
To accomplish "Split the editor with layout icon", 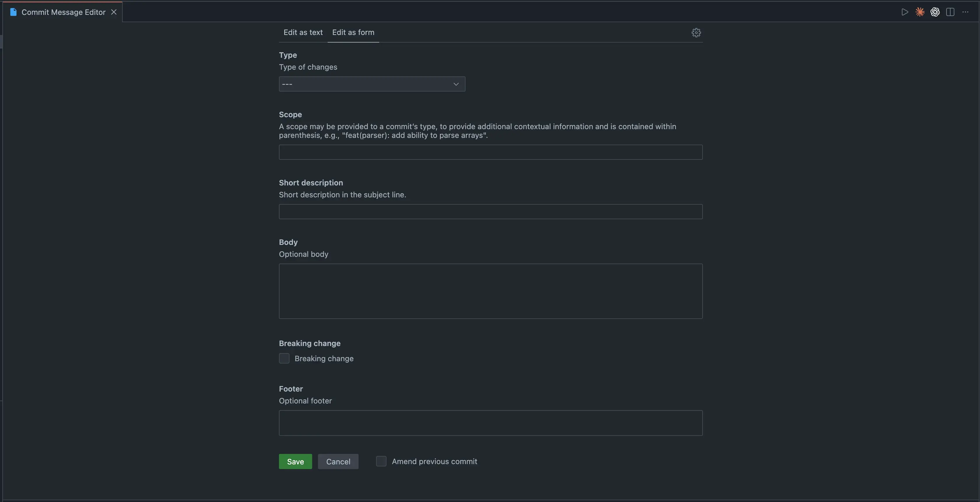I will (950, 12).
